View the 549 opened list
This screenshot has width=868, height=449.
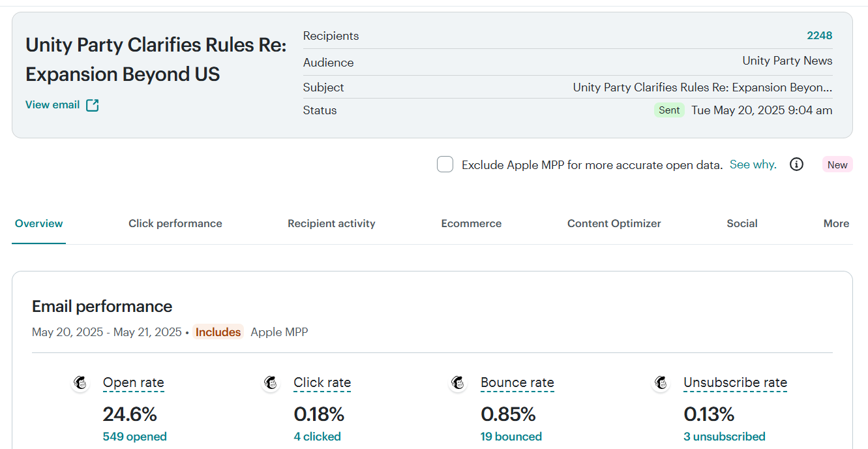click(135, 437)
